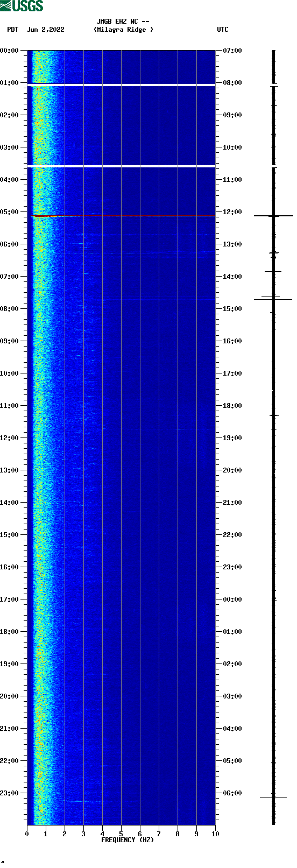Click the frequency axis value 10
This screenshot has height=868, width=297.
pyautogui.click(x=215, y=835)
